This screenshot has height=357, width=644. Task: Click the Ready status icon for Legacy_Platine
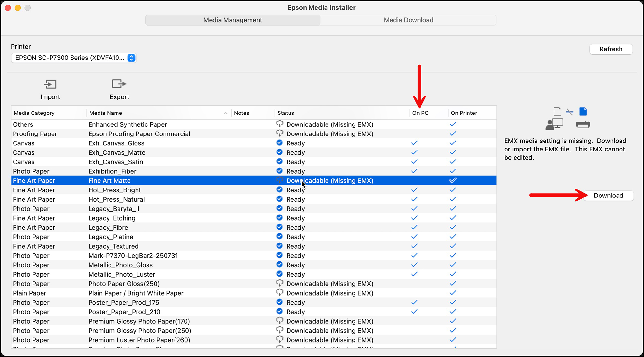(x=279, y=236)
